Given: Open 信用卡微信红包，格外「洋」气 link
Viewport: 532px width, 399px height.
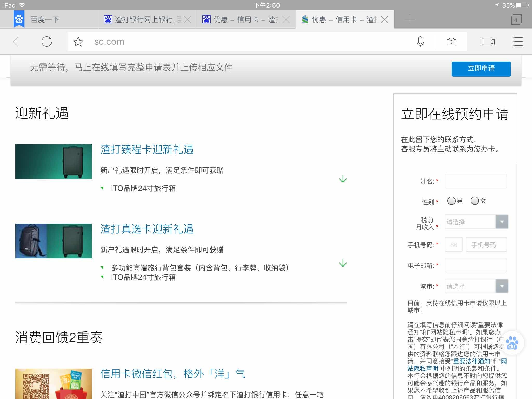Looking at the screenshot, I should pos(173,374).
